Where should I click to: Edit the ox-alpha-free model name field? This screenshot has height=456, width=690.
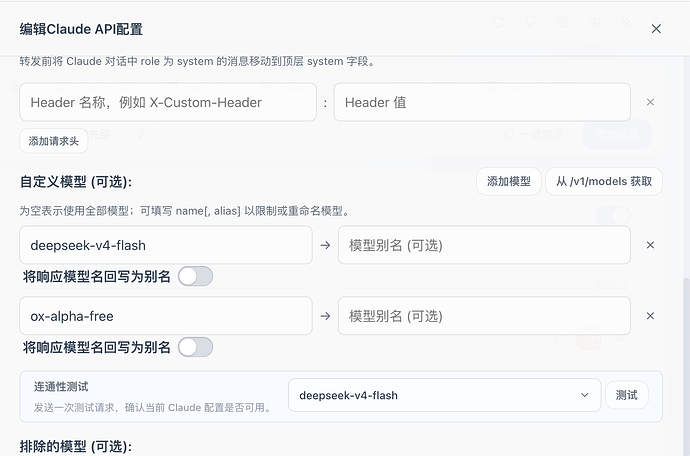coord(166,316)
